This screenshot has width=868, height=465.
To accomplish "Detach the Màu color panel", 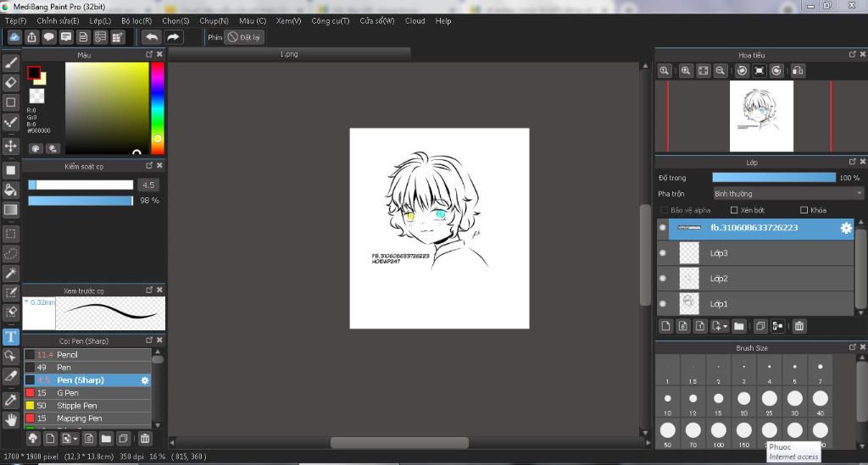I will (x=149, y=54).
